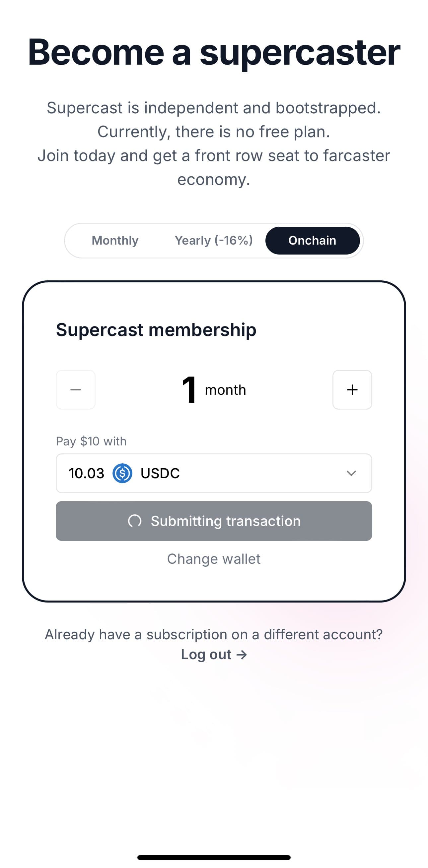The image size is (428, 868).
Task: Click the Log out link
Action: (x=206, y=655)
